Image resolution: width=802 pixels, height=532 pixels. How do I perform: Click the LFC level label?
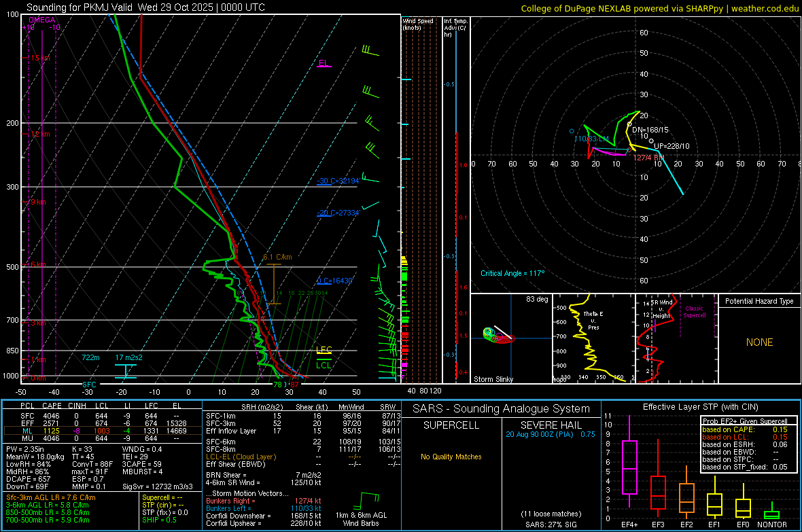tap(324, 350)
